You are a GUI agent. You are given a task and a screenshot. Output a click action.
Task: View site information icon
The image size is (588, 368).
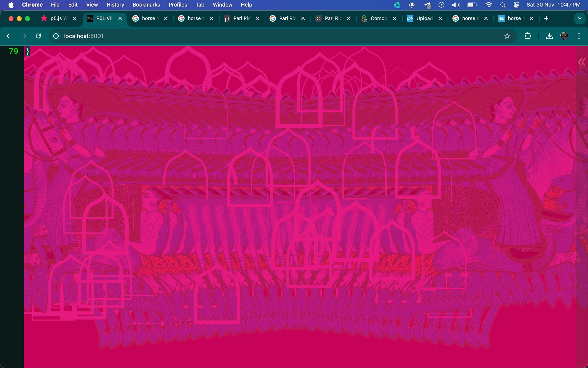pyautogui.click(x=56, y=36)
